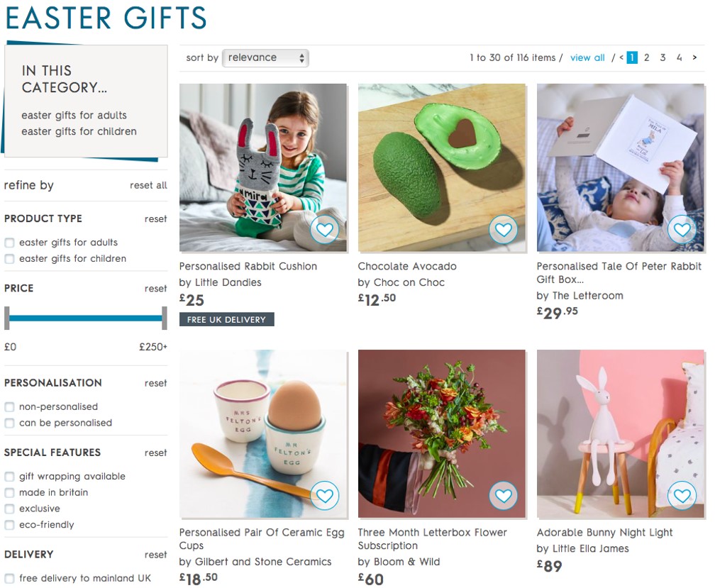Go to previous page arrow
The image size is (715, 588).
pyautogui.click(x=621, y=57)
